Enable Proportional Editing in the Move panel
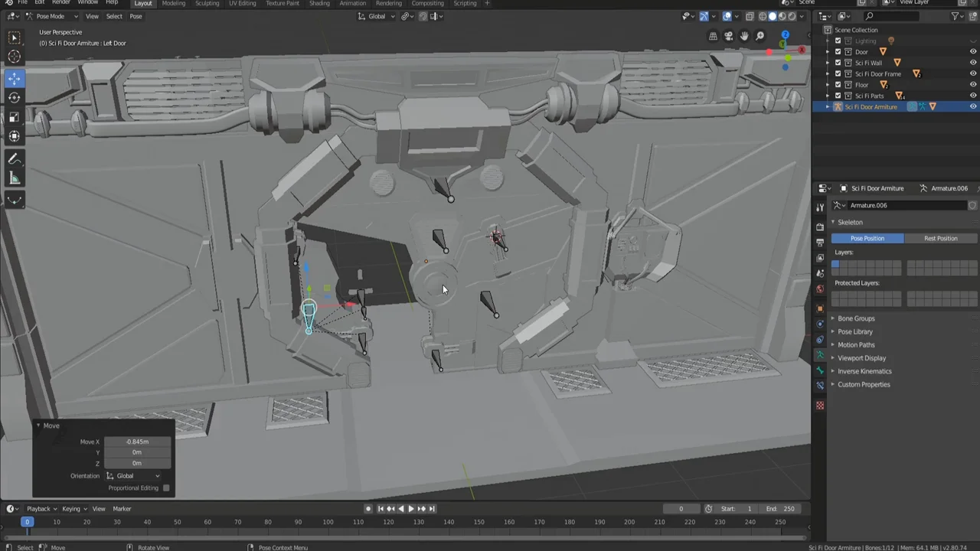The height and width of the screenshot is (551, 980). point(166,487)
